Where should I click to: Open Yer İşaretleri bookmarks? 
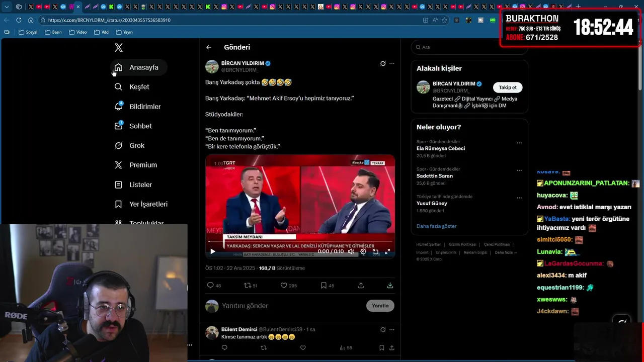pyautogui.click(x=141, y=204)
